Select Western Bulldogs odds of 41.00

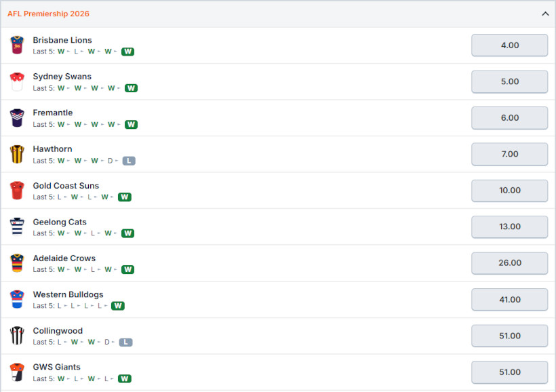(x=509, y=299)
